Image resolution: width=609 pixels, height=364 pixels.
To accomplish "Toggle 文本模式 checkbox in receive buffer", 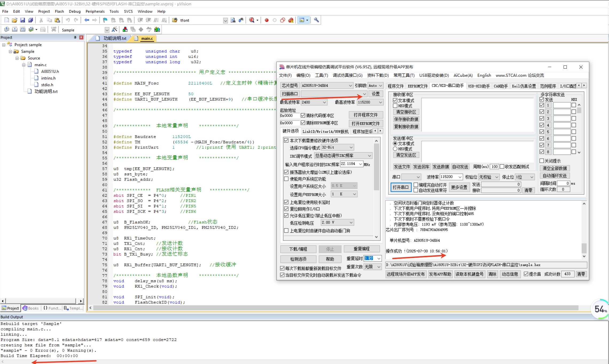I will [x=395, y=100].
